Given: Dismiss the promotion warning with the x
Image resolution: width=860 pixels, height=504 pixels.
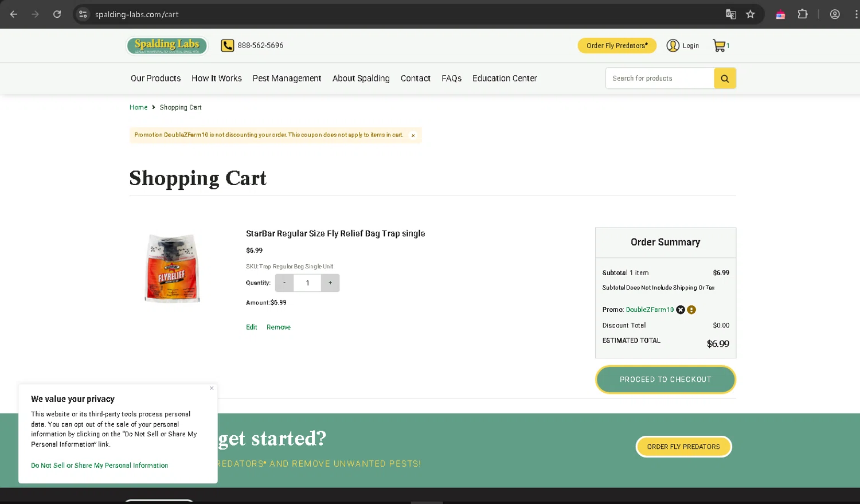Looking at the screenshot, I should 413,136.
